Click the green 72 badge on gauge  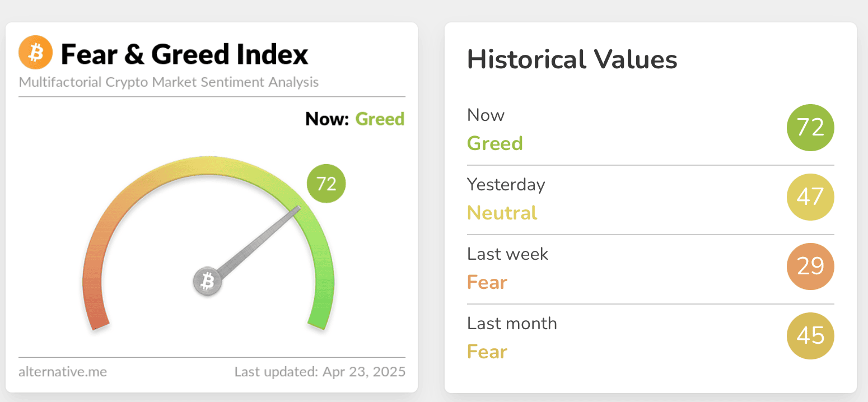[x=326, y=183]
